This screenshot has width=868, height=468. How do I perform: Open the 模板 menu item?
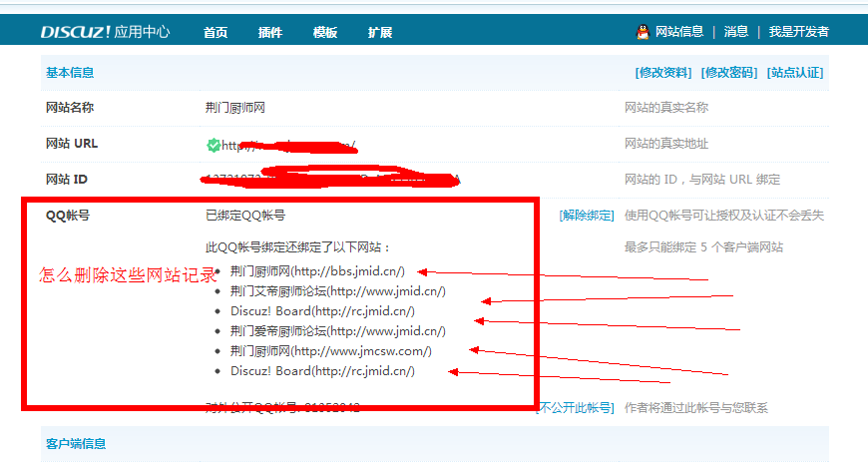[325, 32]
